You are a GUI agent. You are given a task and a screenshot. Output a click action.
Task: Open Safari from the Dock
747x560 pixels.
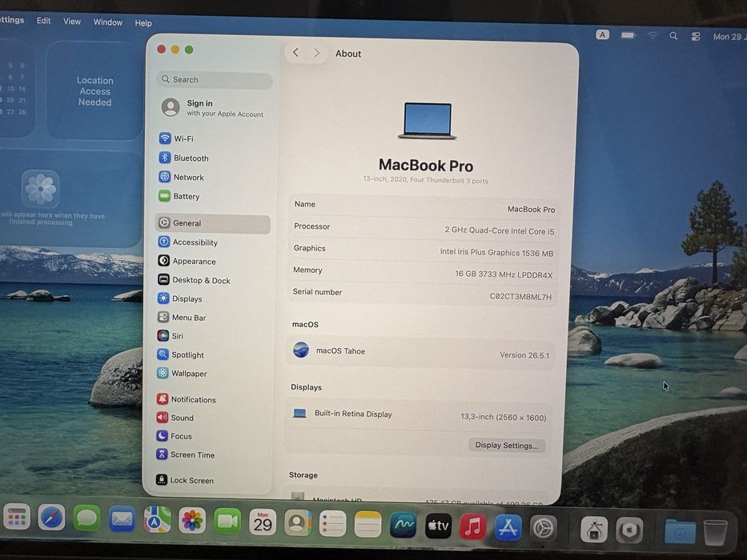click(x=51, y=518)
